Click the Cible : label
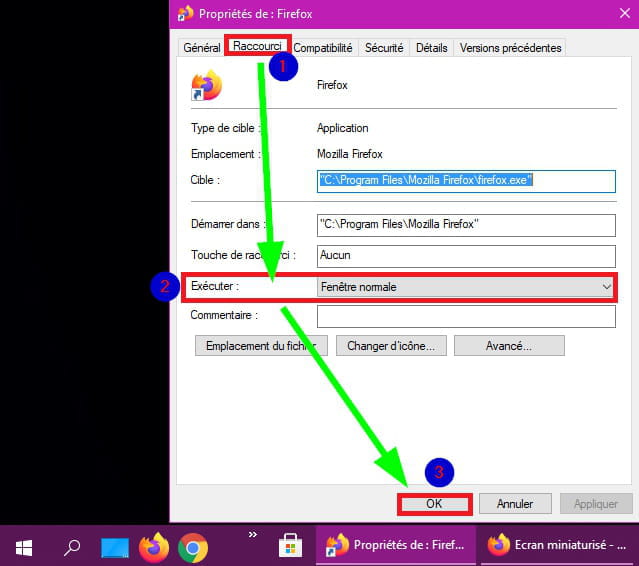The height and width of the screenshot is (566, 639). pyautogui.click(x=205, y=180)
